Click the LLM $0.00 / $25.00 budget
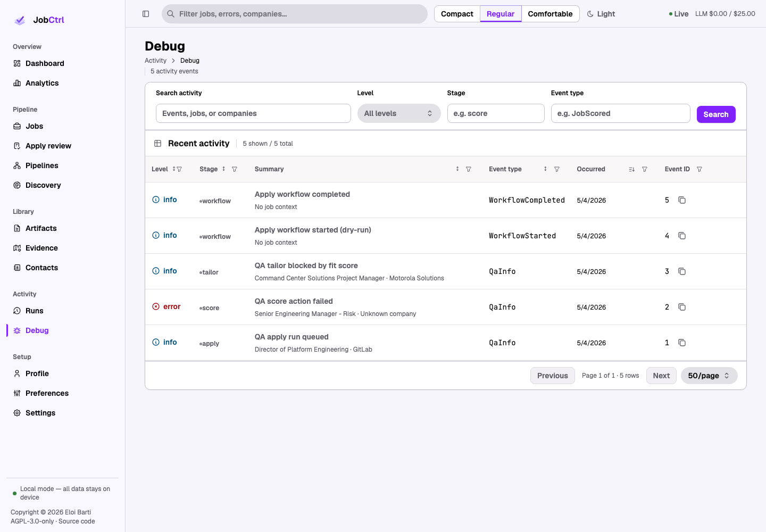Viewport: 766px width, 532px height. click(x=725, y=14)
